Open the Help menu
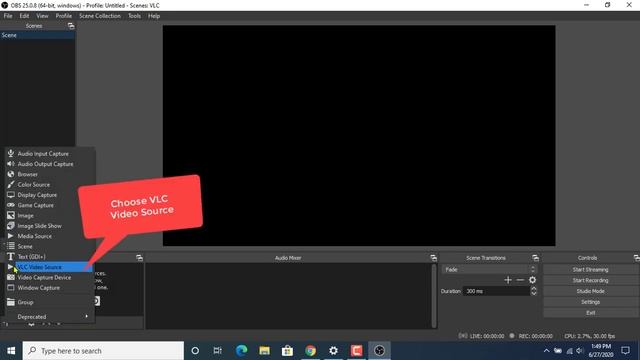The width and height of the screenshot is (640, 360). [154, 16]
